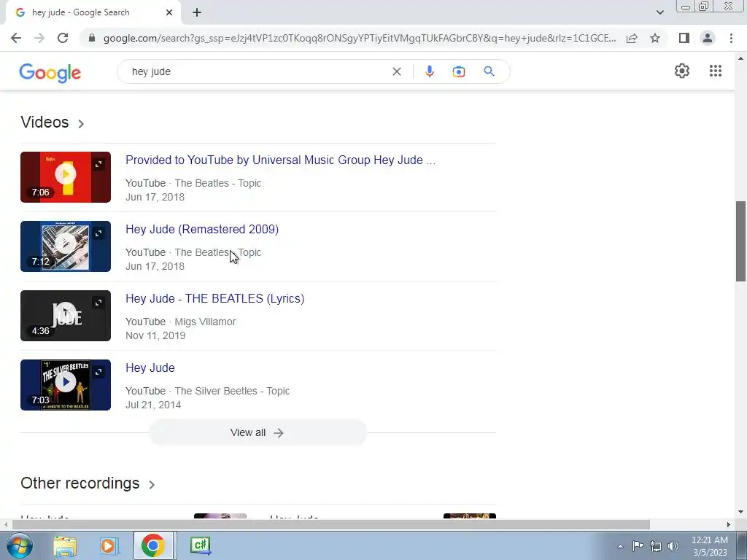Screen dimensions: 747x560
Task: Click "Migs Villamor" channel text
Action: [x=205, y=322]
